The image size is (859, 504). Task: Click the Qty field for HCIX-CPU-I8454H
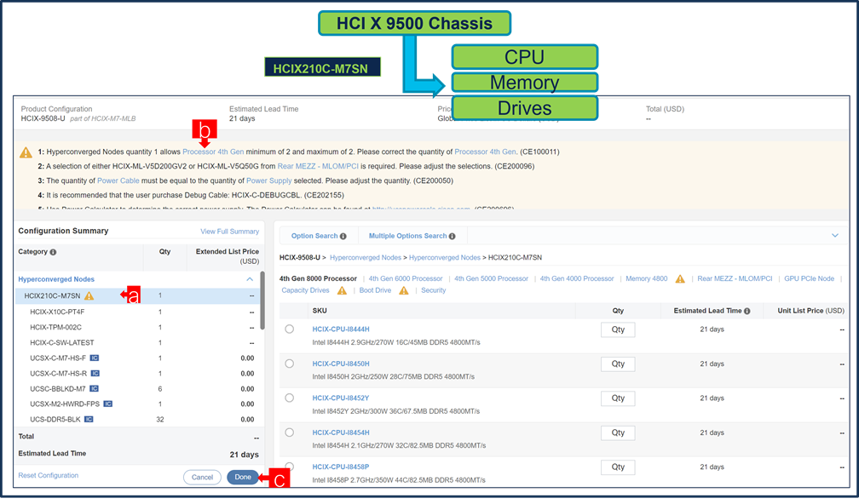[x=618, y=433]
